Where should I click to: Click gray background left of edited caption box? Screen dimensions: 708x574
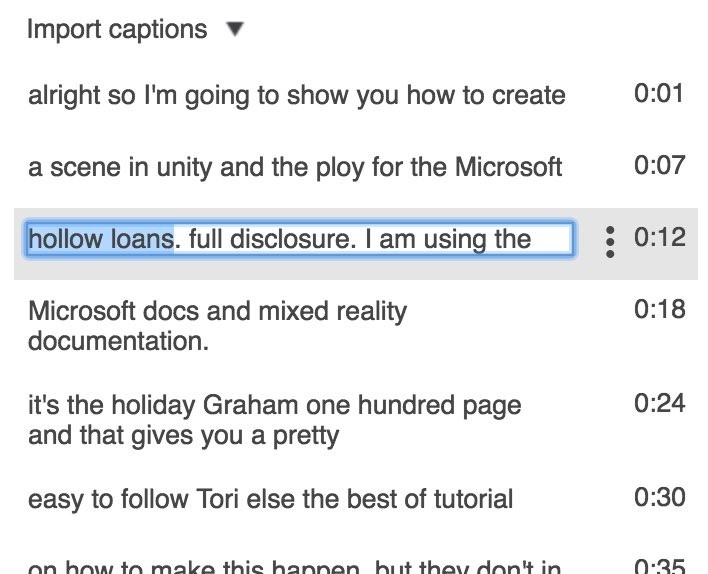tap(19, 262)
